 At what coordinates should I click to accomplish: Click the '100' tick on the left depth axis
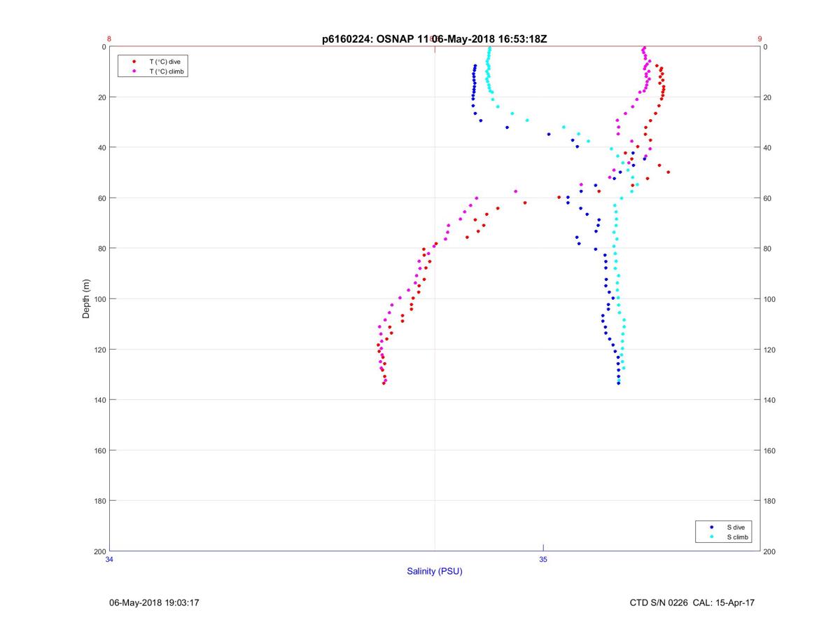99,299
